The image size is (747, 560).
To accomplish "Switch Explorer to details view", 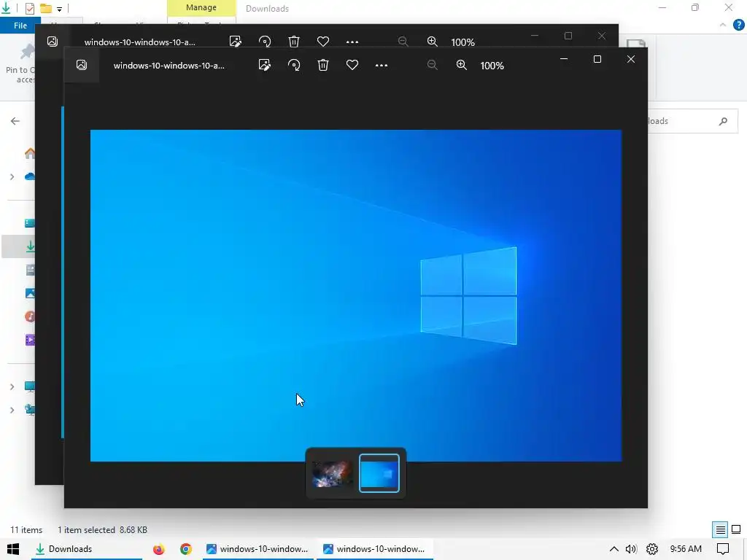I will (x=720, y=529).
